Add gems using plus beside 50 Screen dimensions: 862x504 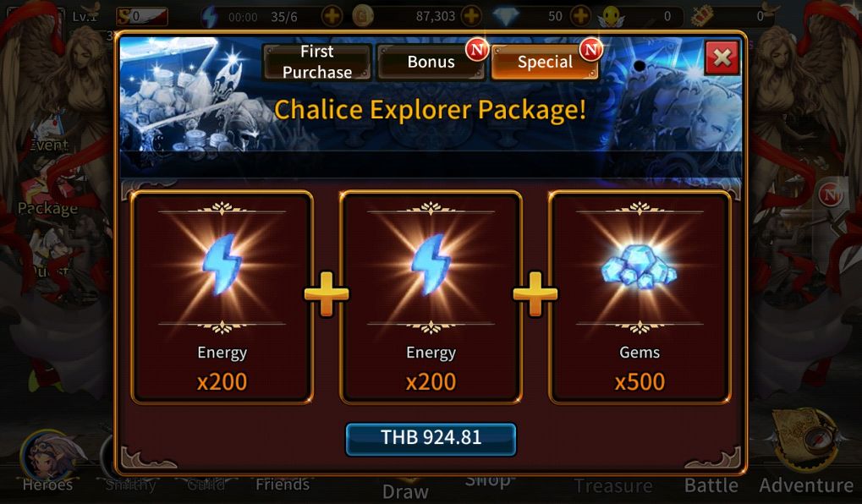(x=580, y=16)
